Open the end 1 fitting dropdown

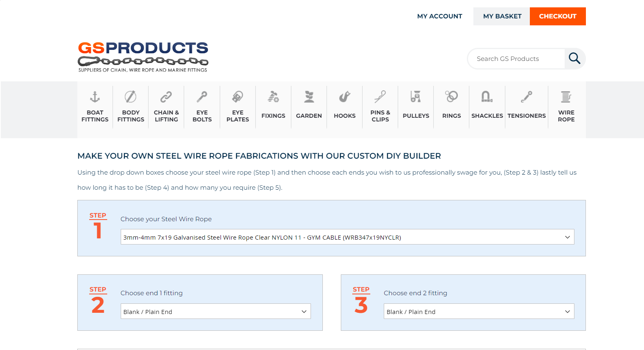tap(216, 311)
